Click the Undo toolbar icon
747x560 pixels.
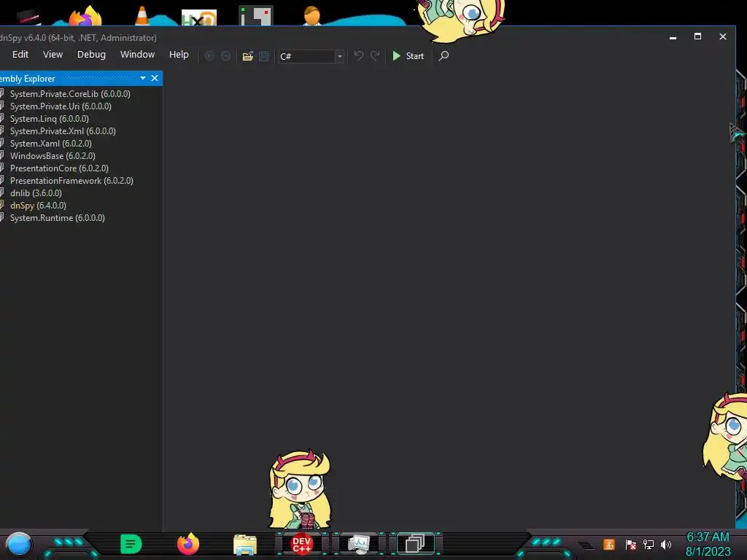359,55
